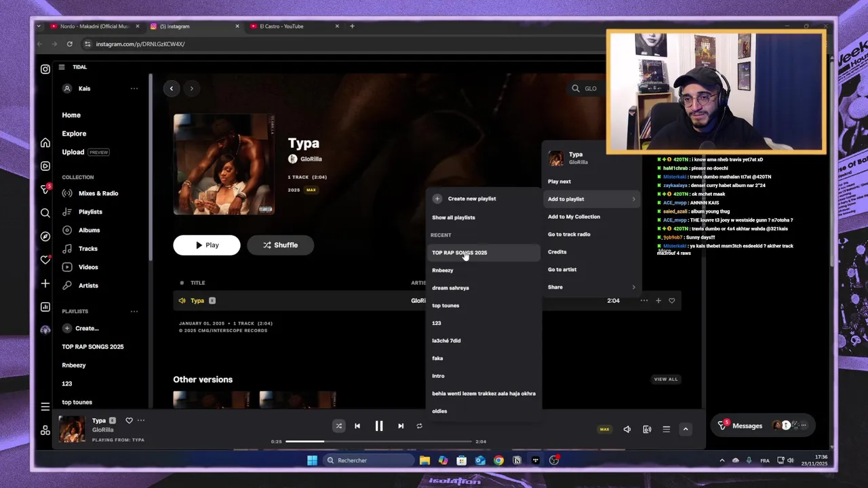Click VIEW ALL for other versions
The width and height of the screenshot is (868, 488).
coord(665,379)
